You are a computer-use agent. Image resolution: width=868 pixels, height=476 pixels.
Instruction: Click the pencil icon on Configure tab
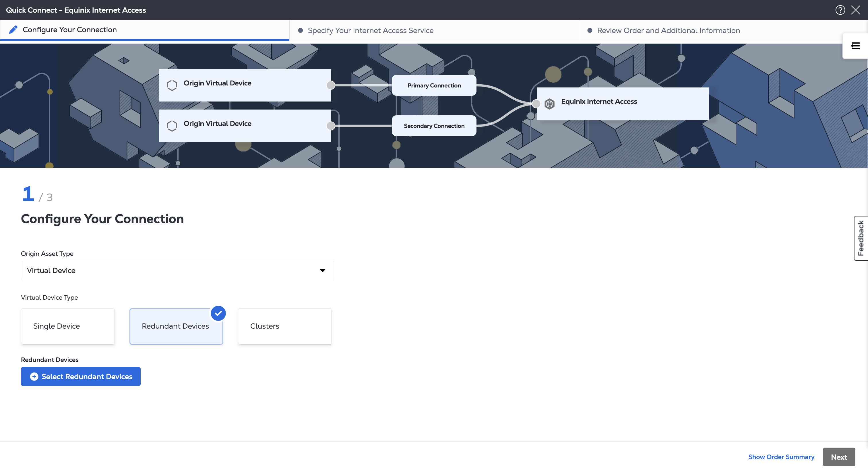(13, 30)
